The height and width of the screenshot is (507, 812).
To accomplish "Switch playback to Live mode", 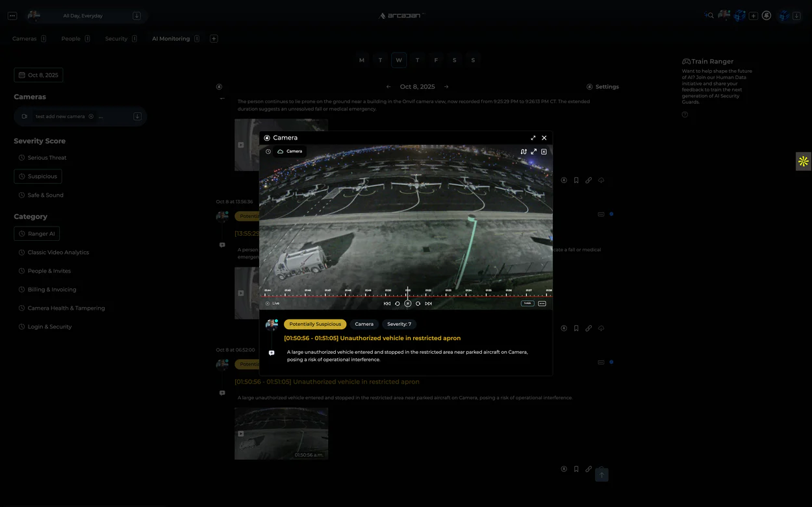I will 272,303.
